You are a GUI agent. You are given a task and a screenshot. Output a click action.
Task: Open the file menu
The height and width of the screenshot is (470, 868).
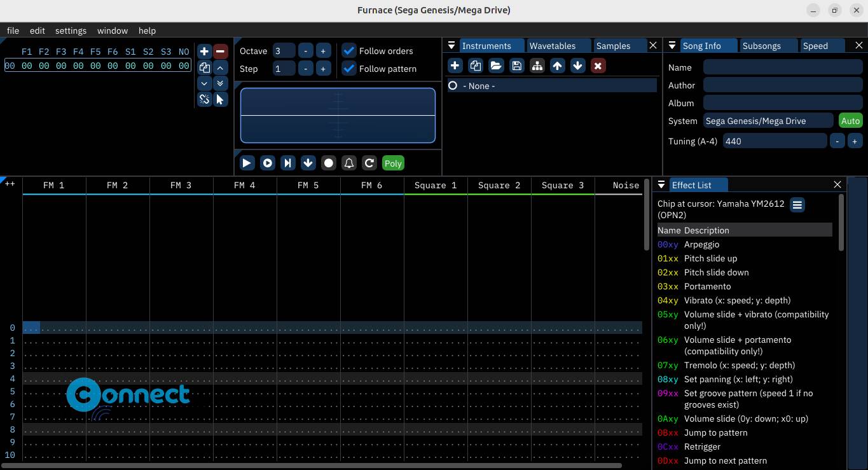pos(13,31)
